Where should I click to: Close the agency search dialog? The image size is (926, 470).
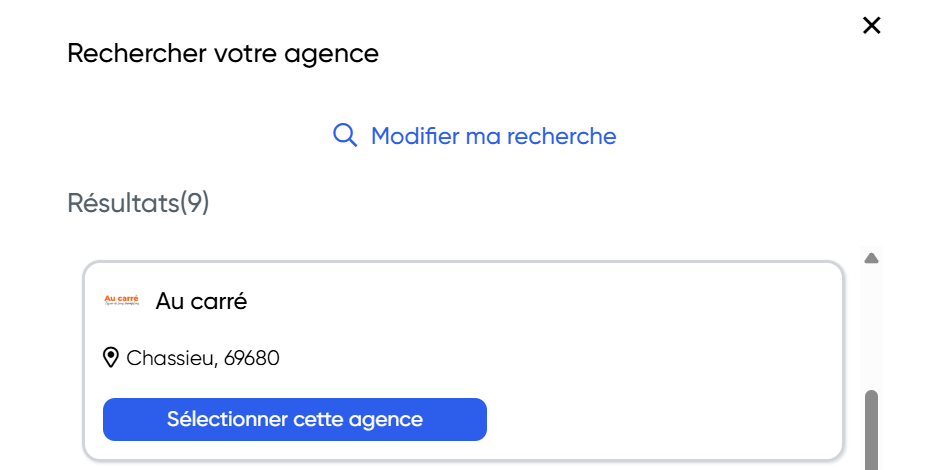[871, 26]
